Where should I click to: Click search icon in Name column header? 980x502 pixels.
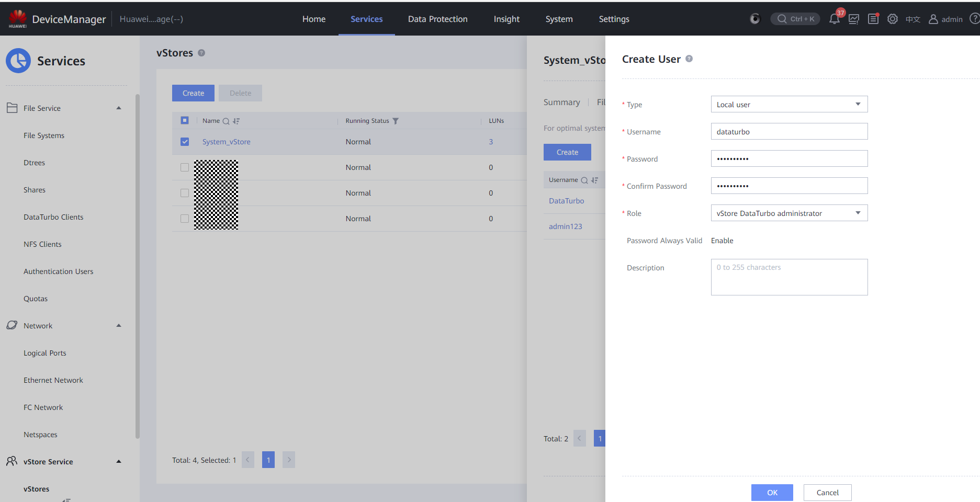click(226, 121)
